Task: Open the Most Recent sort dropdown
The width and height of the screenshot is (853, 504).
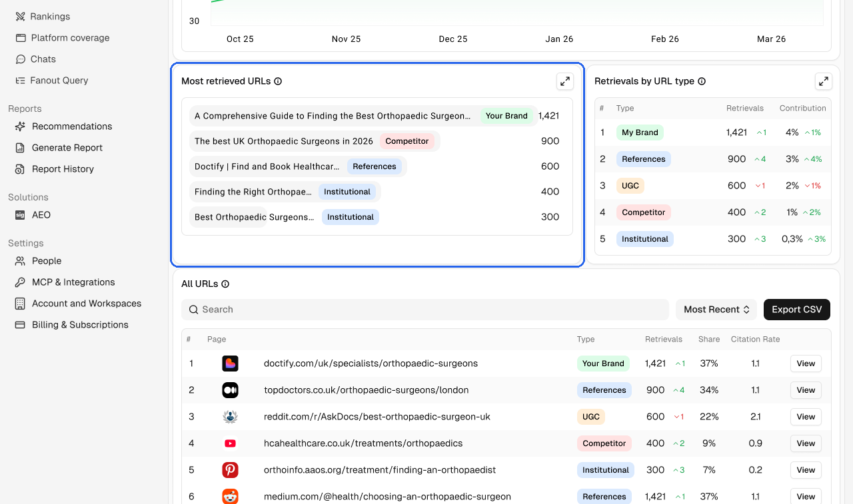Action: (x=716, y=310)
